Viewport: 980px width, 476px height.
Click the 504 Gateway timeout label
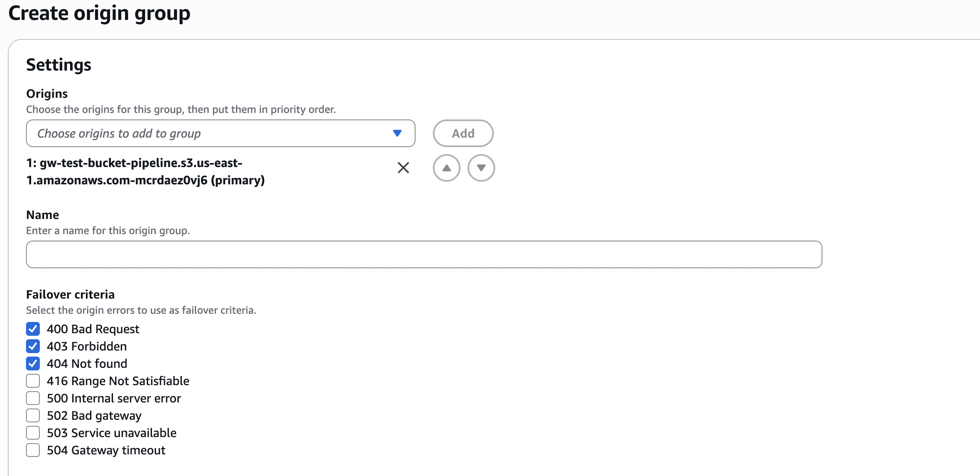tap(106, 450)
